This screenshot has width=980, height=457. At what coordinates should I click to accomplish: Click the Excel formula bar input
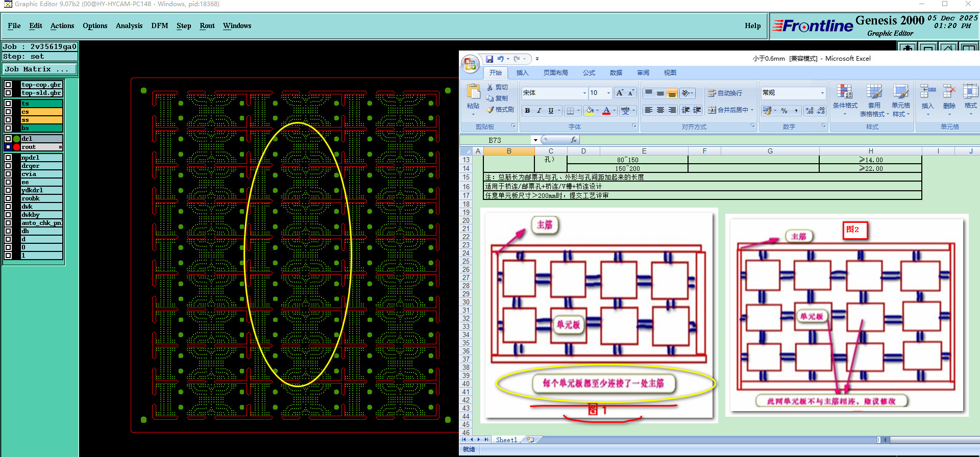779,140
